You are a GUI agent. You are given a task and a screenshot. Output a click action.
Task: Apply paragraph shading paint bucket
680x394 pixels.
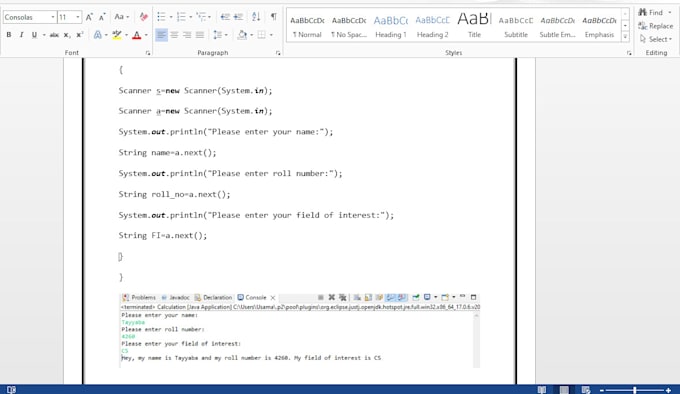242,35
